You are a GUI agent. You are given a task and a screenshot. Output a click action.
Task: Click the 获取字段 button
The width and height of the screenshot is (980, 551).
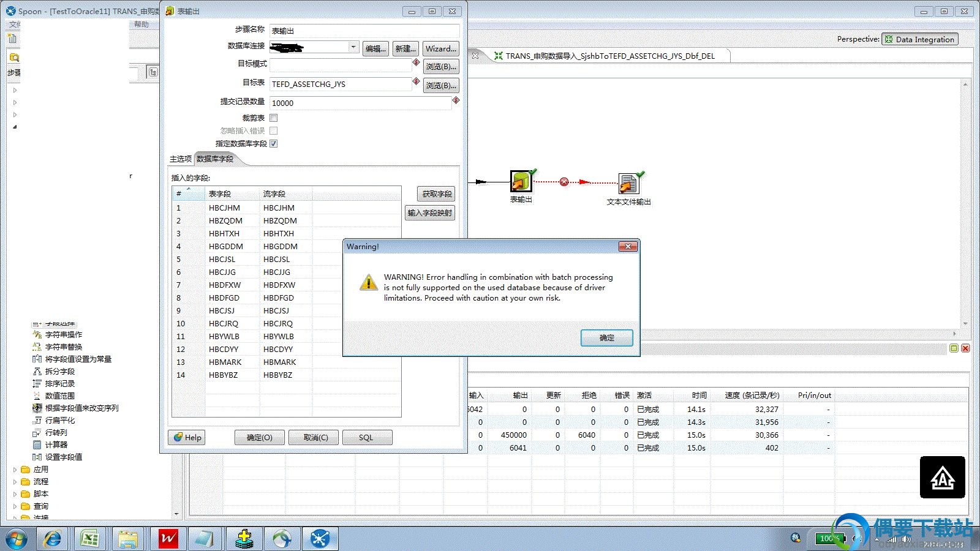[437, 193]
